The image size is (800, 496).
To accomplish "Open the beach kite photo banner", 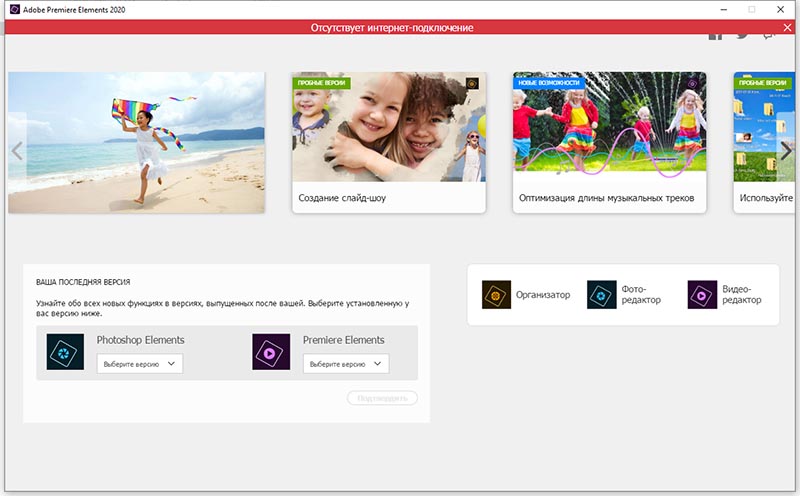I will 136,142.
